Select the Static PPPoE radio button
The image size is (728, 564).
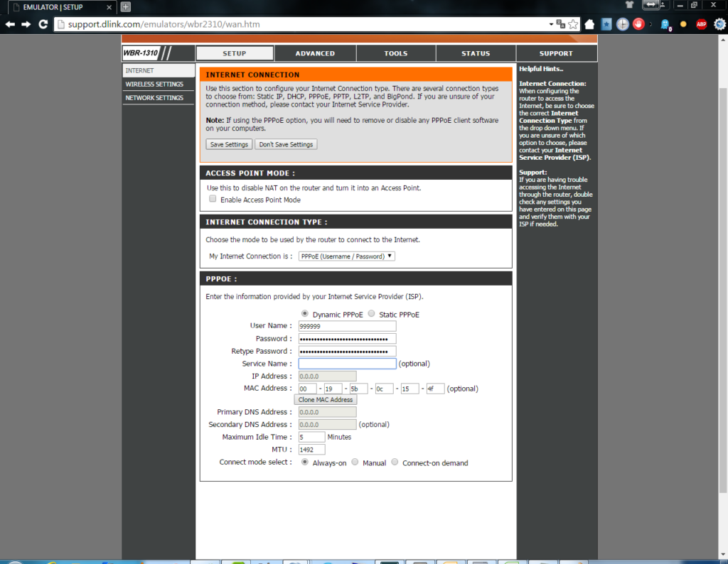pos(372,314)
